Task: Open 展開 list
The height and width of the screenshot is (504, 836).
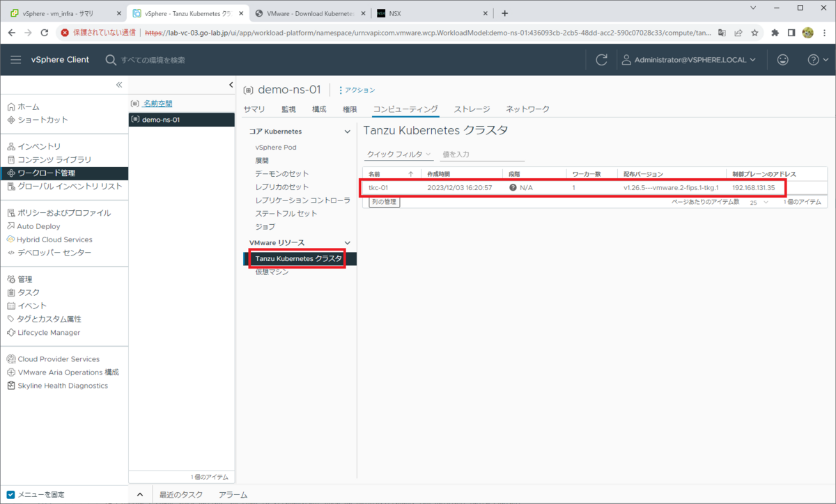Action: point(262,160)
